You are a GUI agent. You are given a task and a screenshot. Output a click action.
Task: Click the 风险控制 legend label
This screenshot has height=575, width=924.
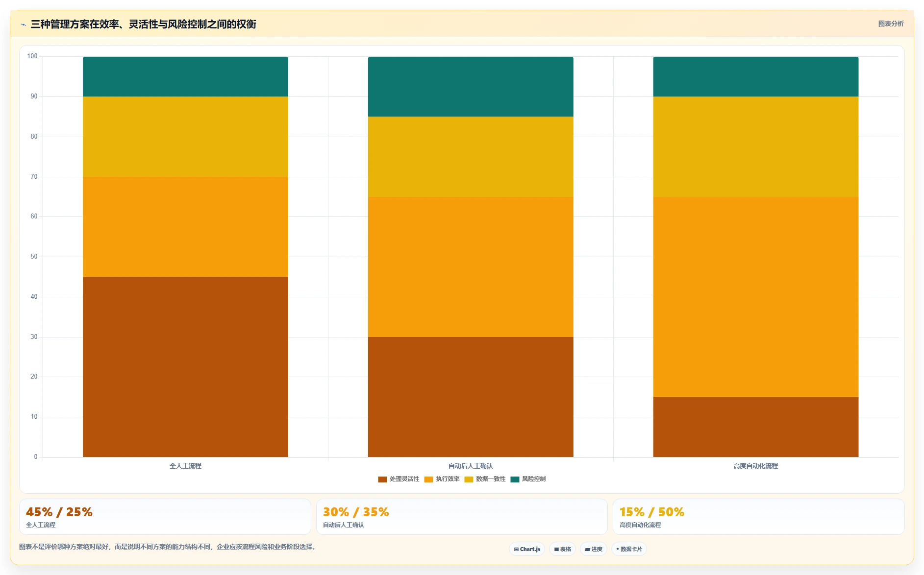tap(534, 479)
